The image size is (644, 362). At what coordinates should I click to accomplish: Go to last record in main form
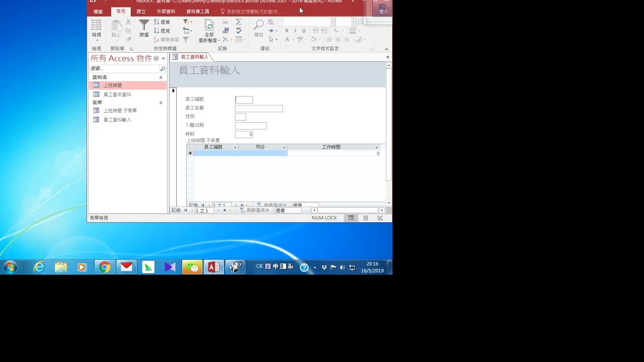pos(224,211)
